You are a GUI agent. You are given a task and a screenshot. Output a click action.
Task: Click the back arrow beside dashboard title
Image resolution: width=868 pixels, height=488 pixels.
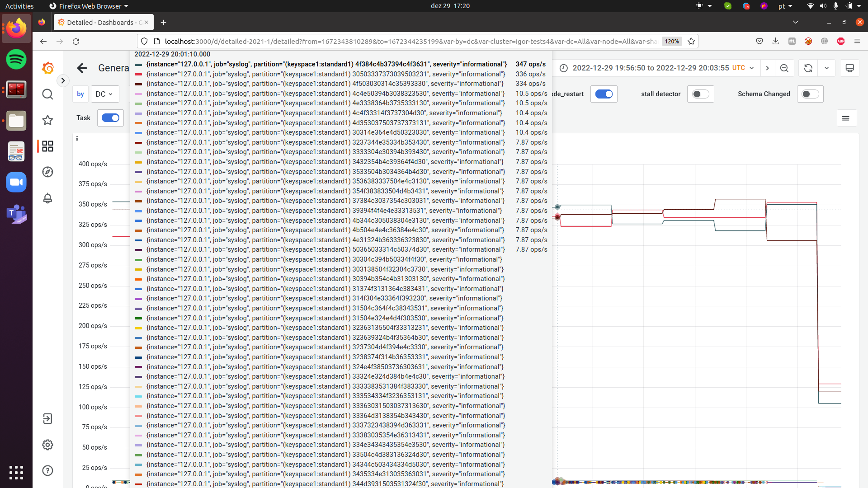[x=82, y=68]
